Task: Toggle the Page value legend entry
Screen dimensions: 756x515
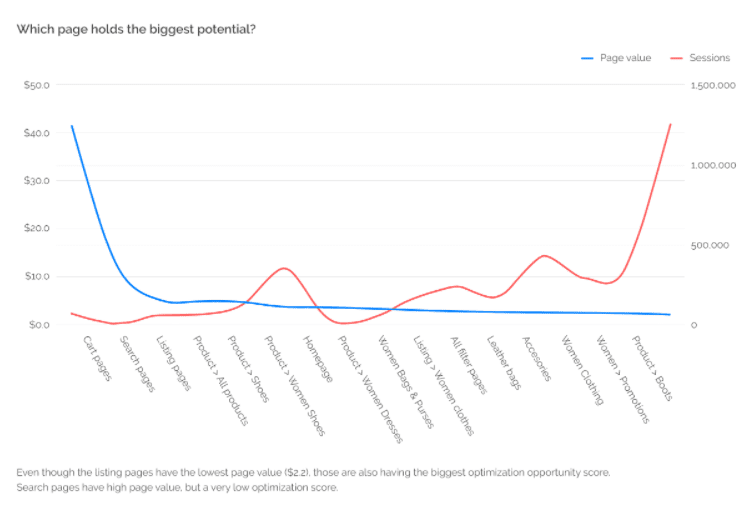Action: click(625, 58)
